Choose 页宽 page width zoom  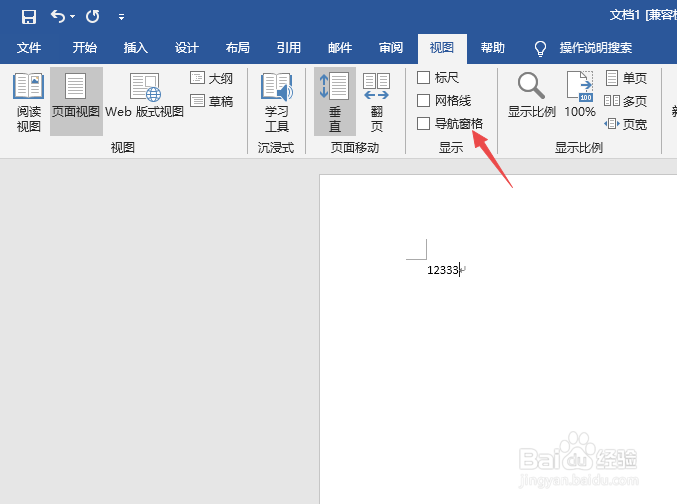[626, 124]
